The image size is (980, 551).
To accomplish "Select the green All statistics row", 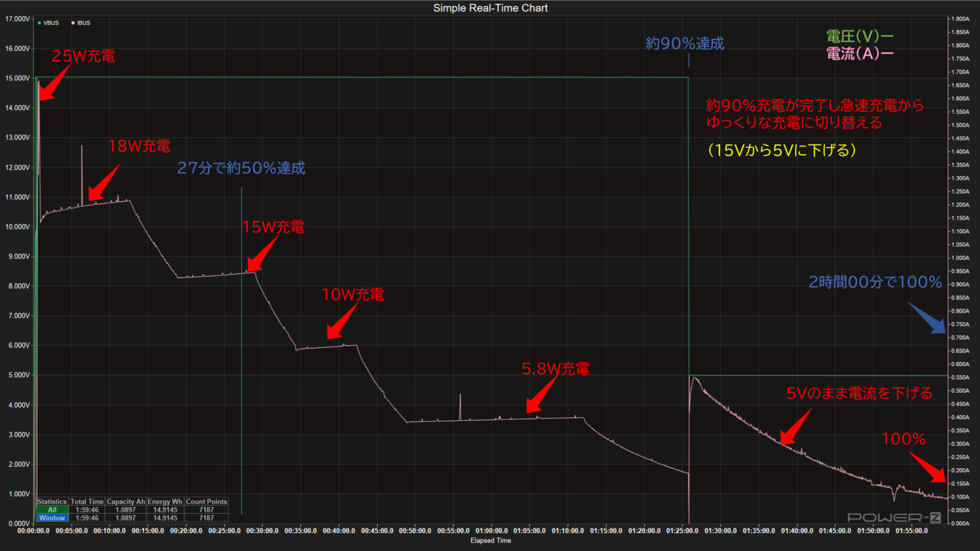I will point(52,510).
